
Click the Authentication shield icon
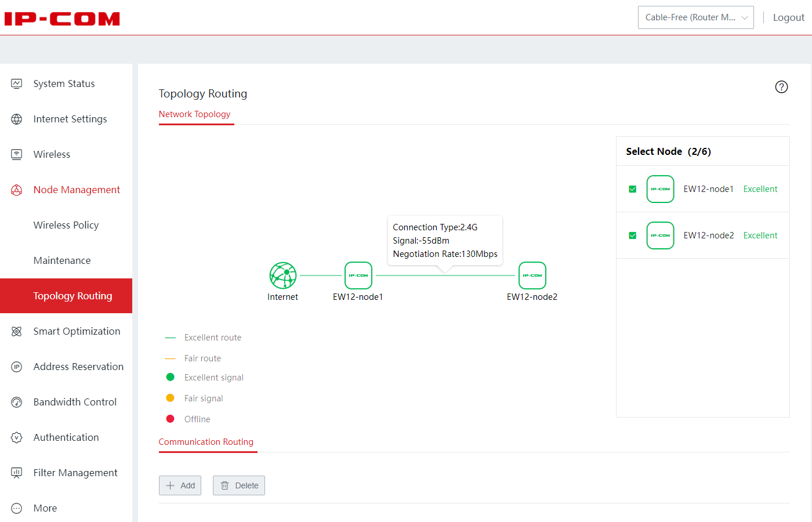coord(17,438)
